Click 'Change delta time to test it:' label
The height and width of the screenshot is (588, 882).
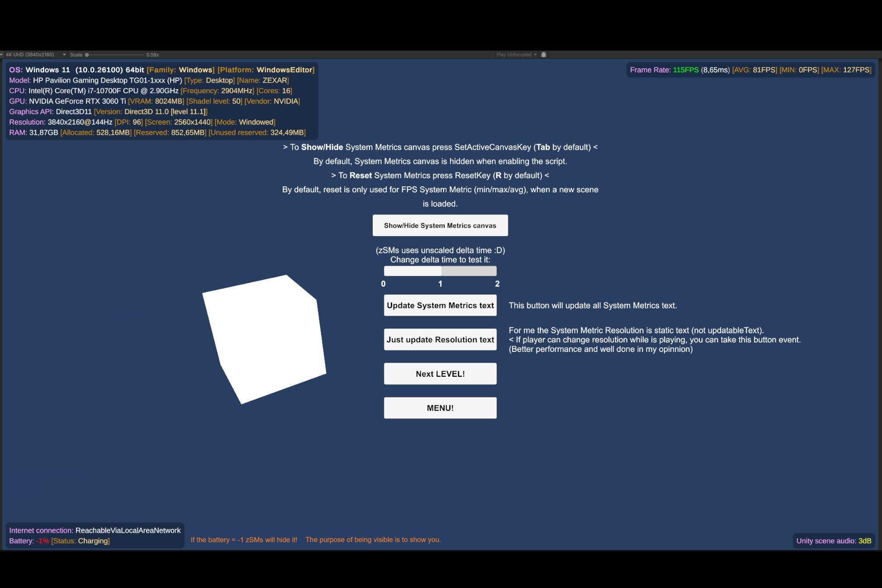[440, 260]
